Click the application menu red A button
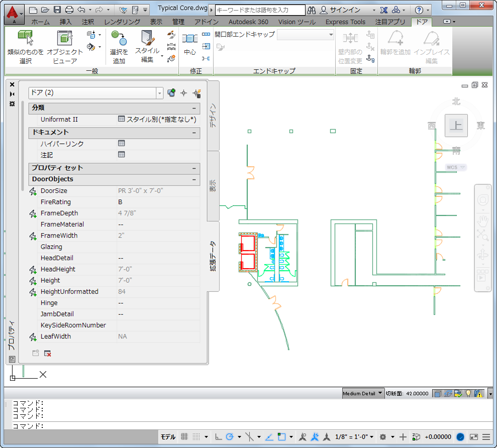Screen dimensions: 497x448 coord(14,13)
